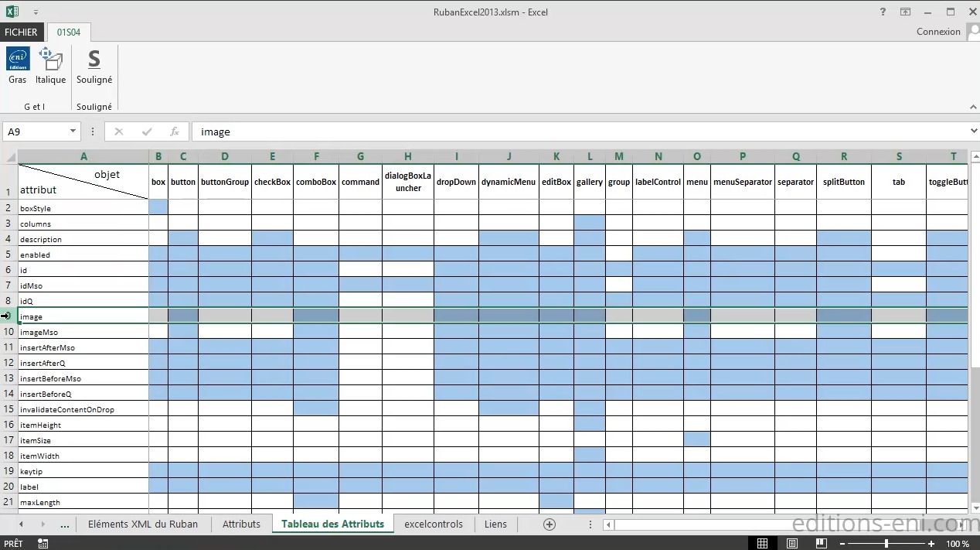
Task: Select the splitButton header cell
Action: pyautogui.click(x=844, y=182)
